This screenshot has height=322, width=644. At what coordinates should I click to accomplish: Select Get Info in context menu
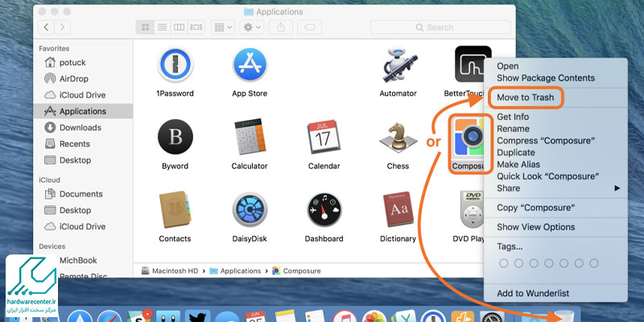(x=513, y=117)
